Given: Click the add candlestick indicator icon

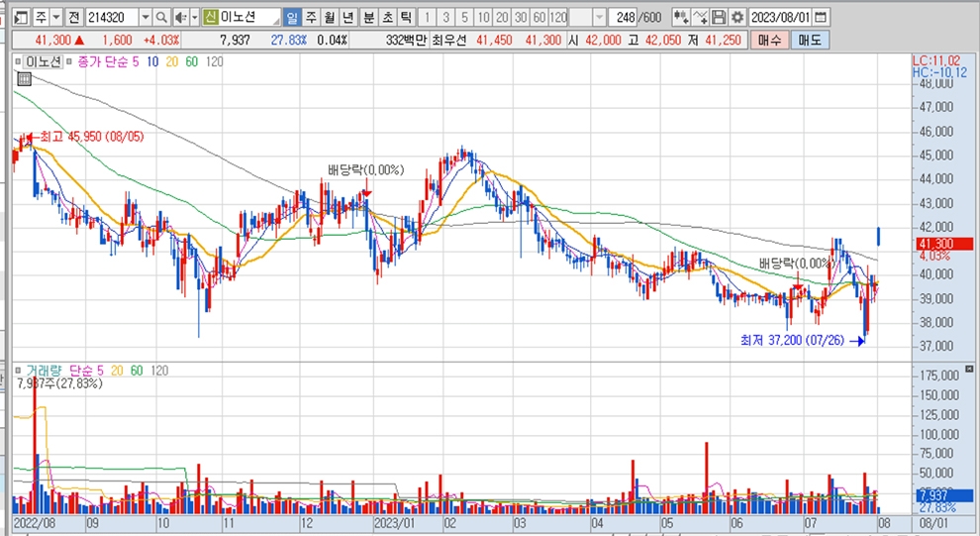Looking at the screenshot, I should [x=681, y=18].
